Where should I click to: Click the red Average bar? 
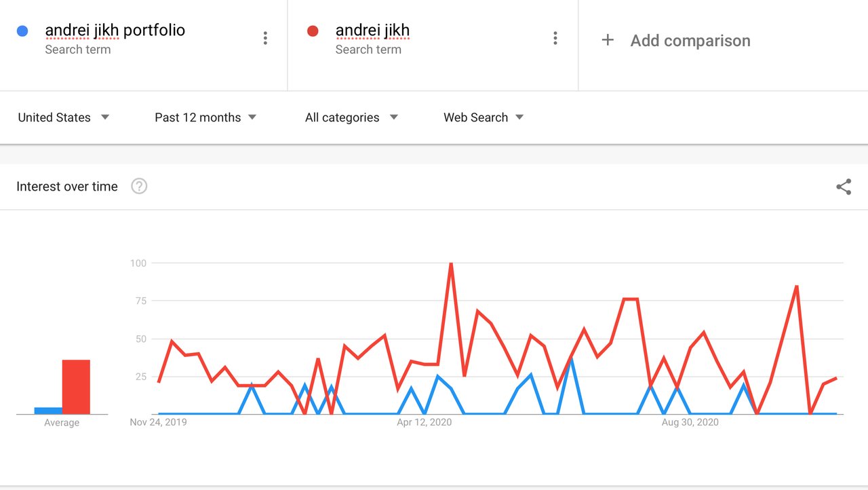[76, 387]
